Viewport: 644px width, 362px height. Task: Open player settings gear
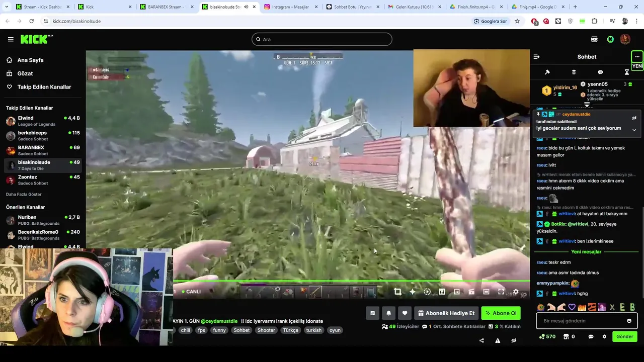coord(516,292)
